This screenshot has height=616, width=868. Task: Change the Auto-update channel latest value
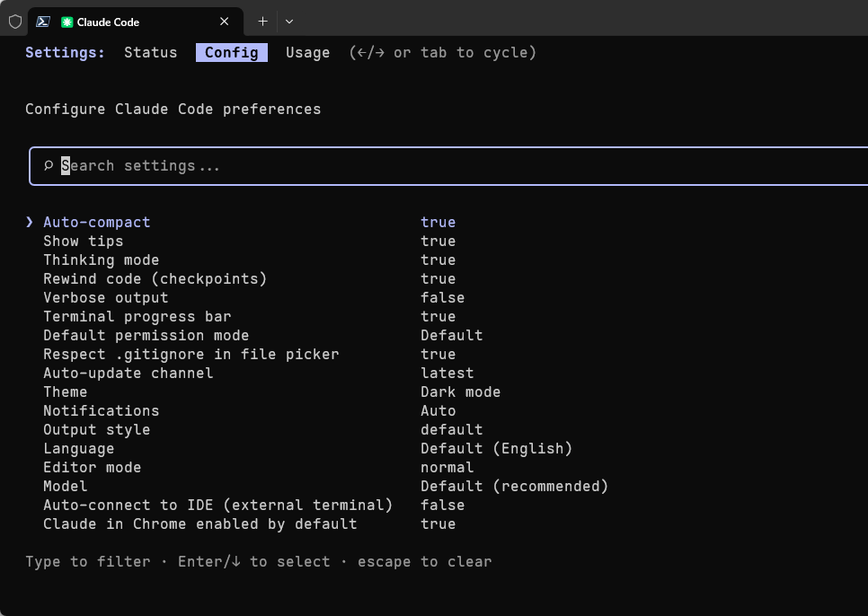tap(447, 373)
